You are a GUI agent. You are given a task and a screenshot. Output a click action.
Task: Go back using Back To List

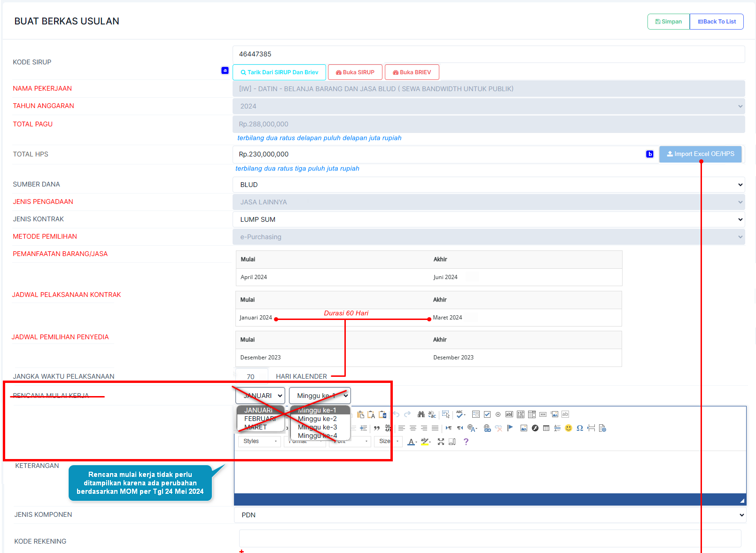click(717, 22)
